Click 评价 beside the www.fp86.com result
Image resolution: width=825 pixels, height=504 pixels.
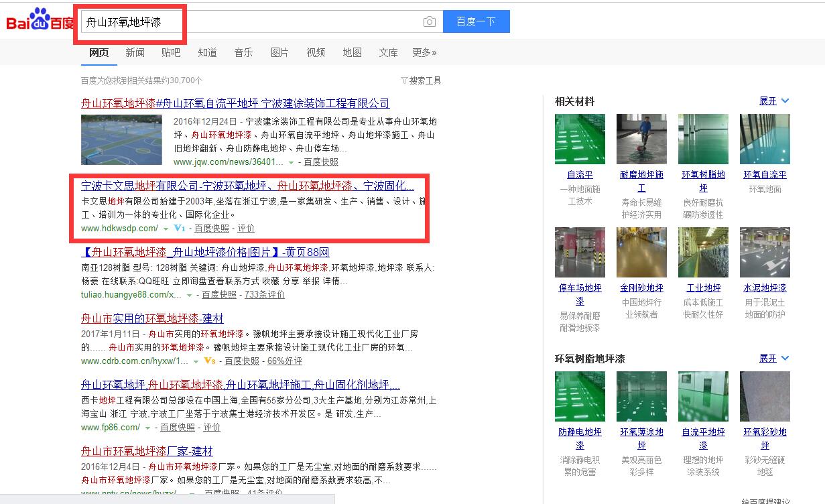tap(212, 428)
